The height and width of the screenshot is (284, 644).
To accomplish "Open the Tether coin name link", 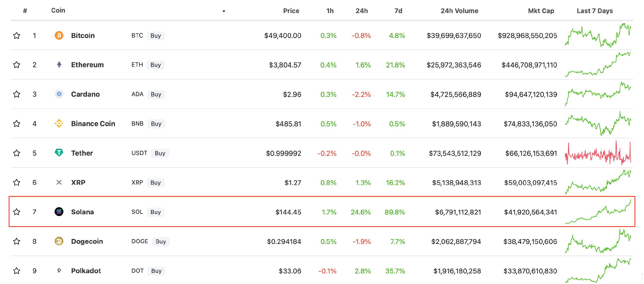I will 82,153.
